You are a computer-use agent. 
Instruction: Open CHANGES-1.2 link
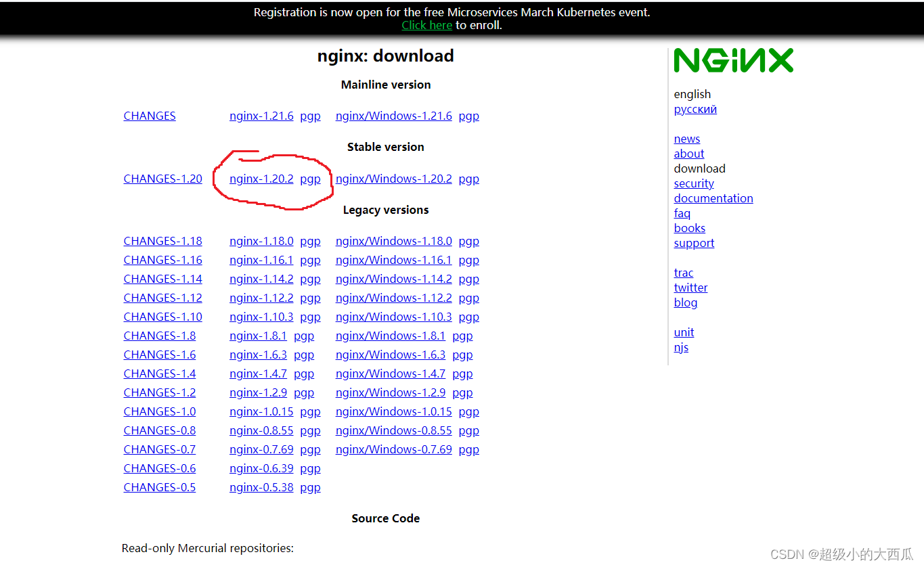point(160,392)
